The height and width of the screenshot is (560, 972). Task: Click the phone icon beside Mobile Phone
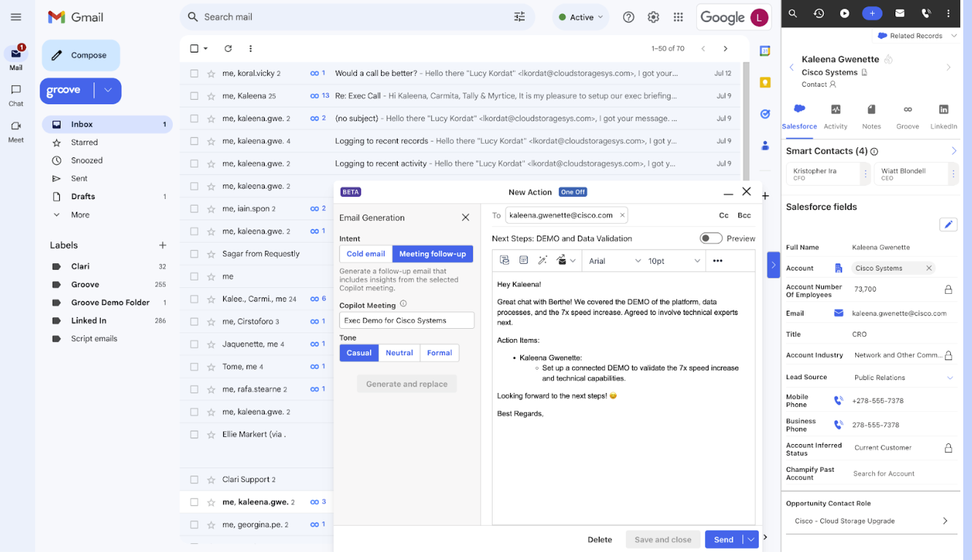pos(838,401)
